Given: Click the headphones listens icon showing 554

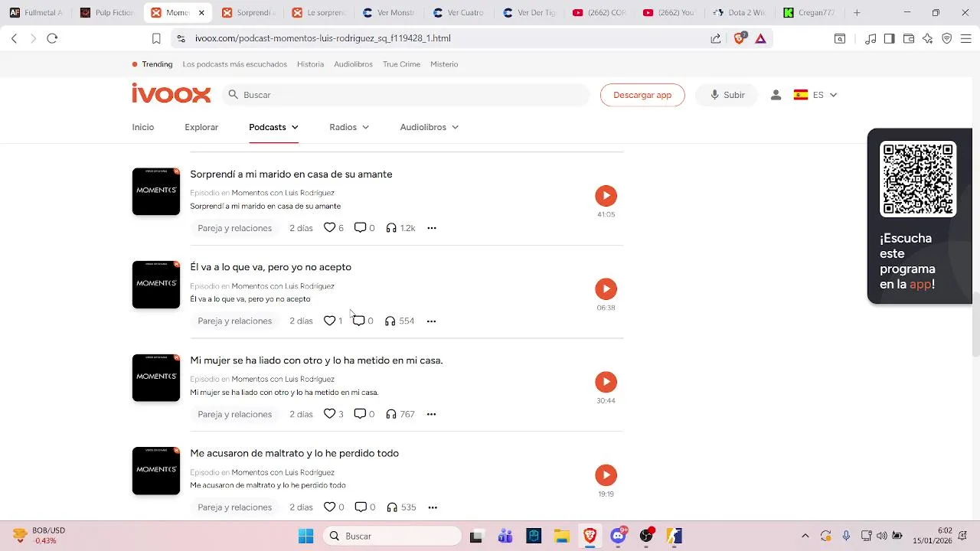Looking at the screenshot, I should coord(390,321).
